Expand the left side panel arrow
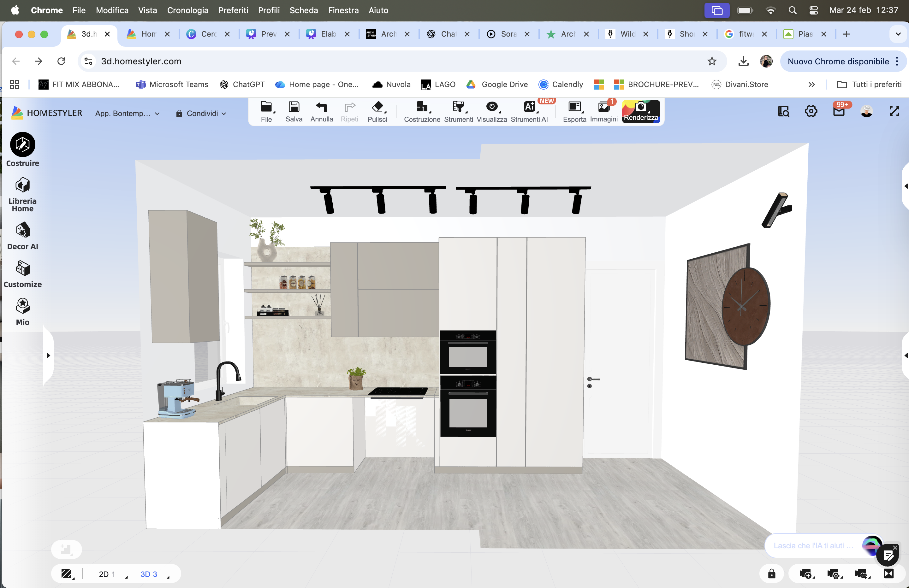909x588 pixels. coord(48,356)
